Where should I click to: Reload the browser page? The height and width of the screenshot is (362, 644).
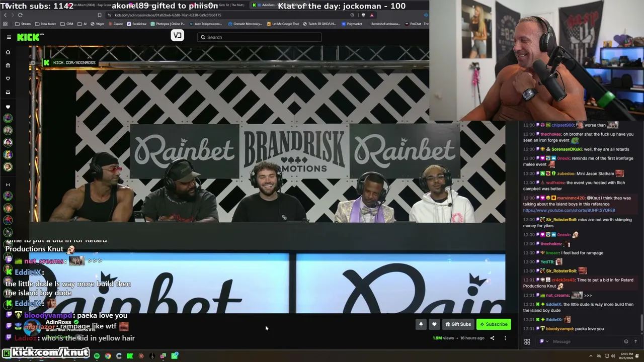click(x=20, y=15)
